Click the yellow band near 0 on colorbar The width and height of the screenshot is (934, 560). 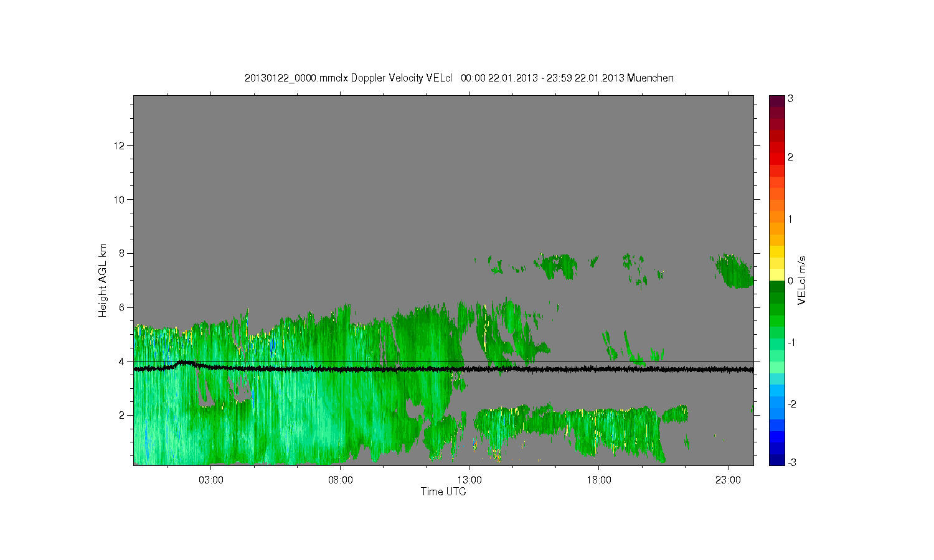pyautogui.click(x=776, y=274)
